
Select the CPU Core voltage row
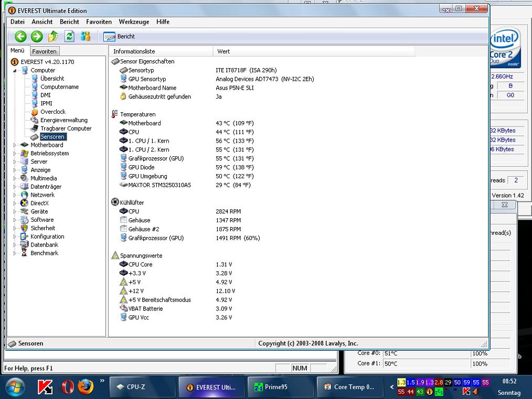pyautogui.click(x=176, y=264)
